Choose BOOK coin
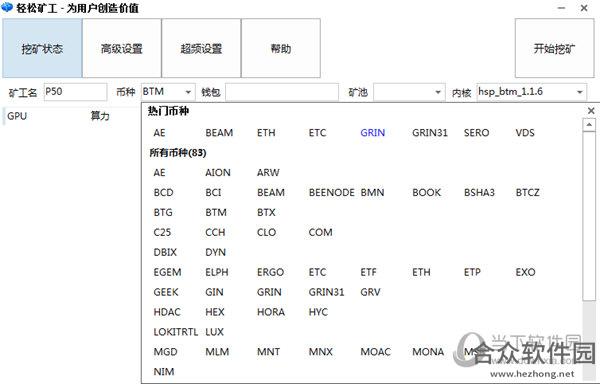Viewport: 600px width, 384px height. [426, 192]
